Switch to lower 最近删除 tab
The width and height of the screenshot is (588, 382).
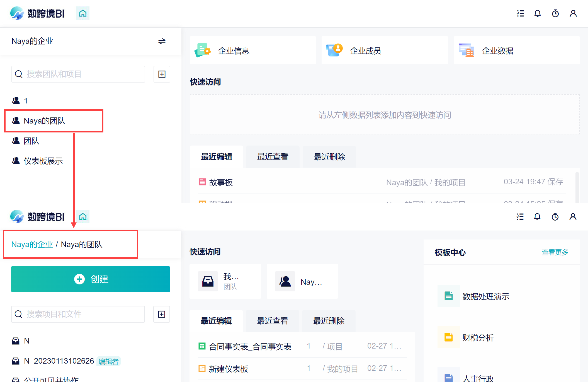click(329, 321)
